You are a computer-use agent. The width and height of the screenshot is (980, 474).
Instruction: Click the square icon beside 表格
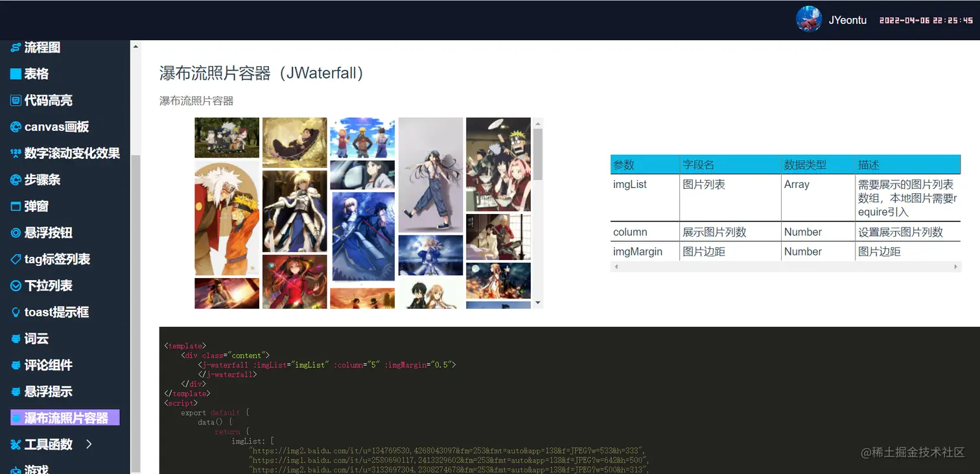16,74
